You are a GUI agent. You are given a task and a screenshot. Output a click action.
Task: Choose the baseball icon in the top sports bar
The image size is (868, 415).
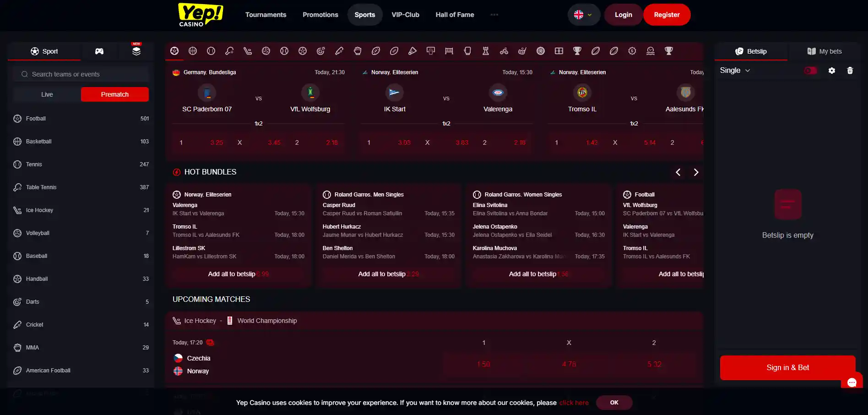click(284, 51)
